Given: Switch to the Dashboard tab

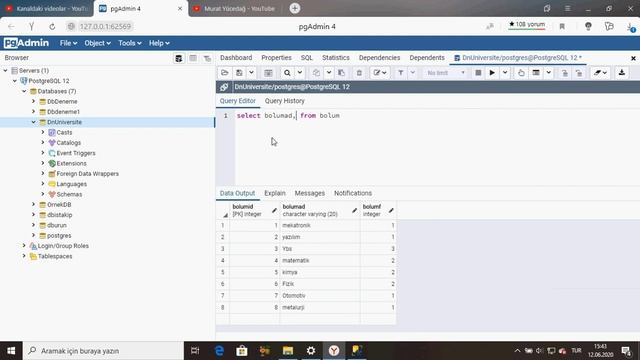Looking at the screenshot, I should coord(236,58).
